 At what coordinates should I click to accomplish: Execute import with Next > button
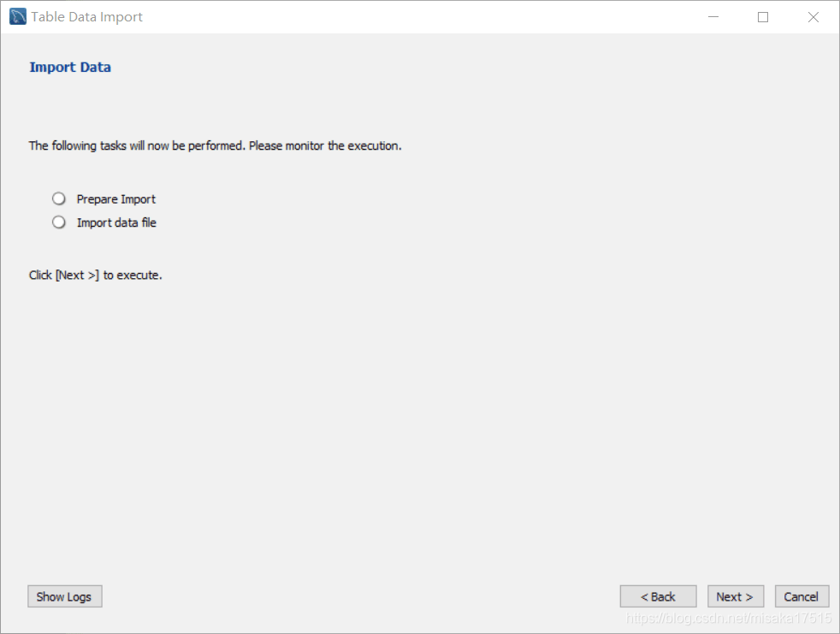pos(735,596)
